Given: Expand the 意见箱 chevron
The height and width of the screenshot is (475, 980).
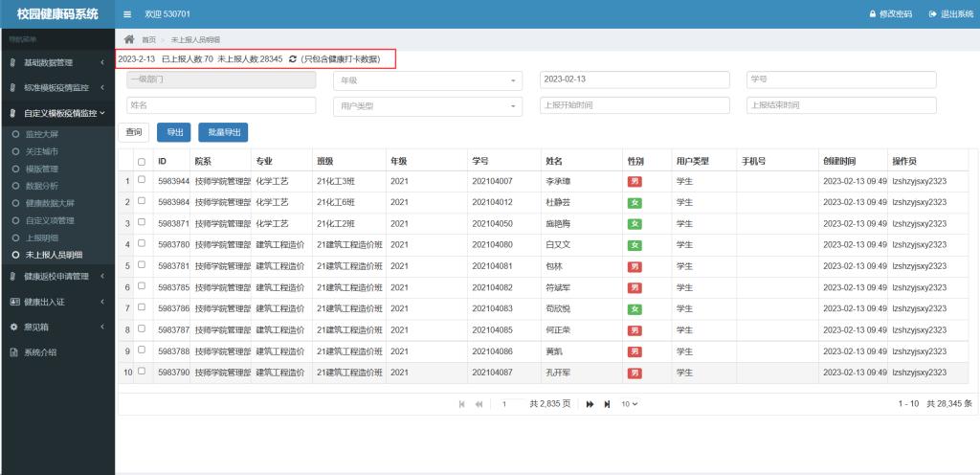Looking at the screenshot, I should coord(101,327).
